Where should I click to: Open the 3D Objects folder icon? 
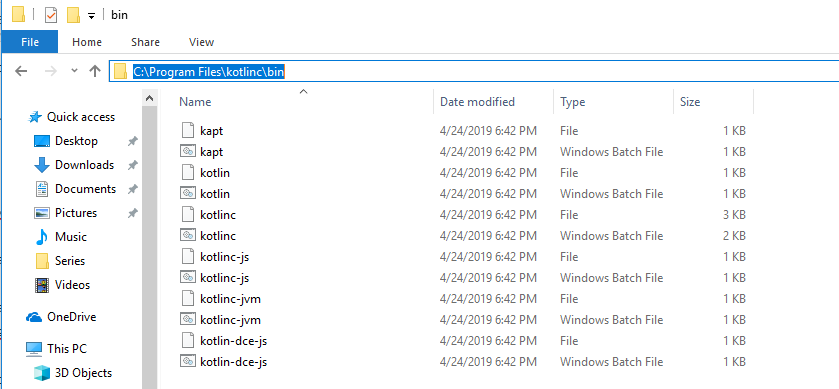(x=42, y=373)
